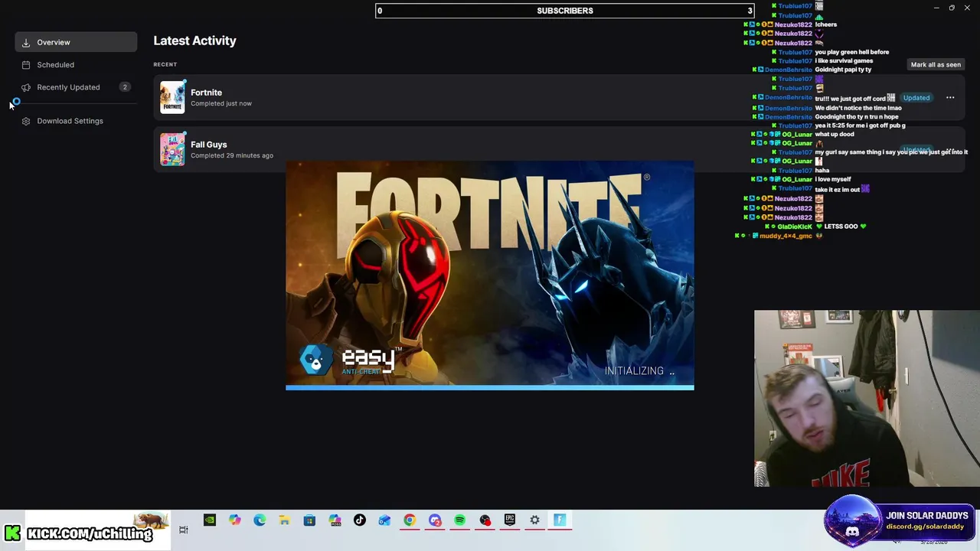Open Copilot from the taskbar

235,520
